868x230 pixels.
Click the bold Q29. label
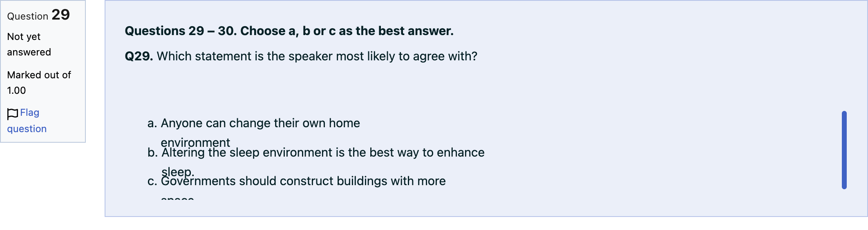point(139,56)
